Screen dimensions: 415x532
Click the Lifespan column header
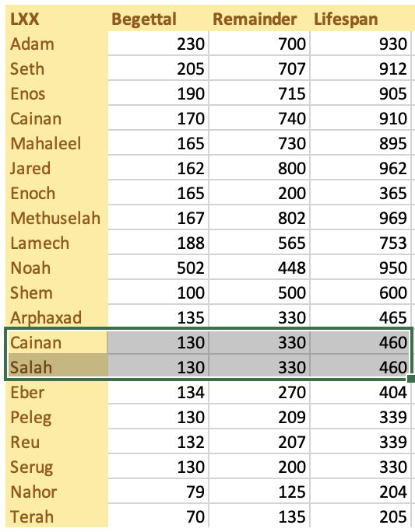[360, 19]
